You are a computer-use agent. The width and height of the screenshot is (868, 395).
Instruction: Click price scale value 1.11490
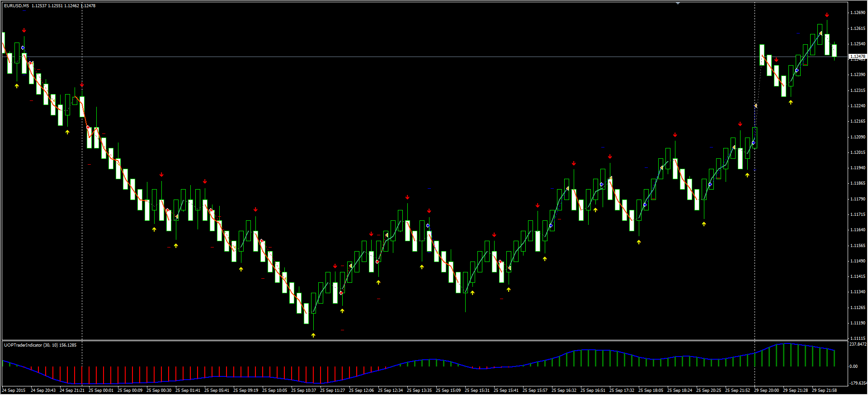[858, 261]
